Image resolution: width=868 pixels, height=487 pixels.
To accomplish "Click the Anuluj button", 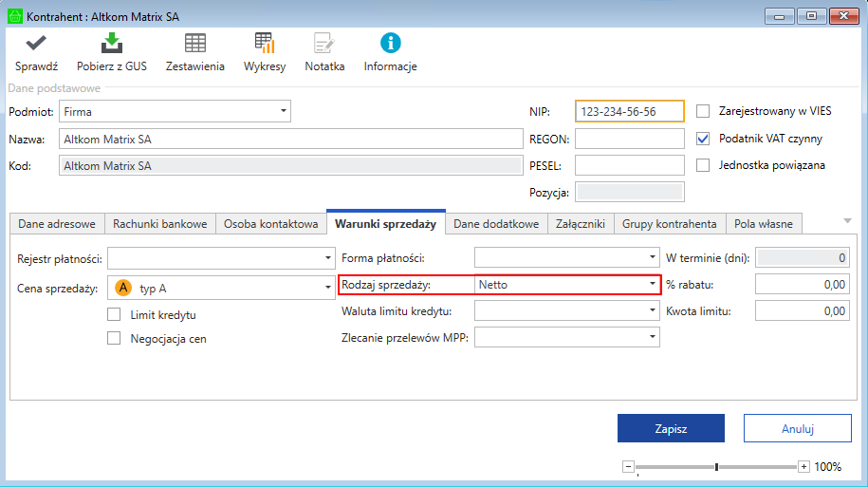I will coord(797,428).
